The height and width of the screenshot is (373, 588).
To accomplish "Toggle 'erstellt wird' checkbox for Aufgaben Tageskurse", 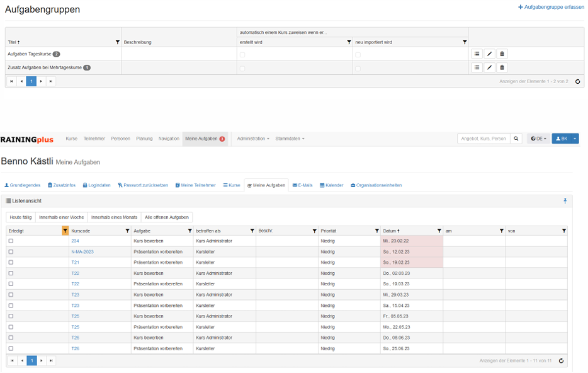I will point(242,55).
